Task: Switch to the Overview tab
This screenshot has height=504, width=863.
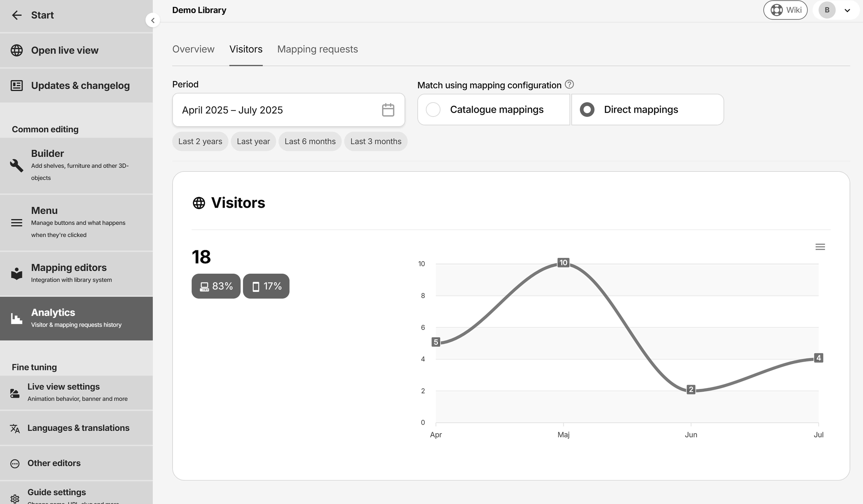Action: pos(193,49)
